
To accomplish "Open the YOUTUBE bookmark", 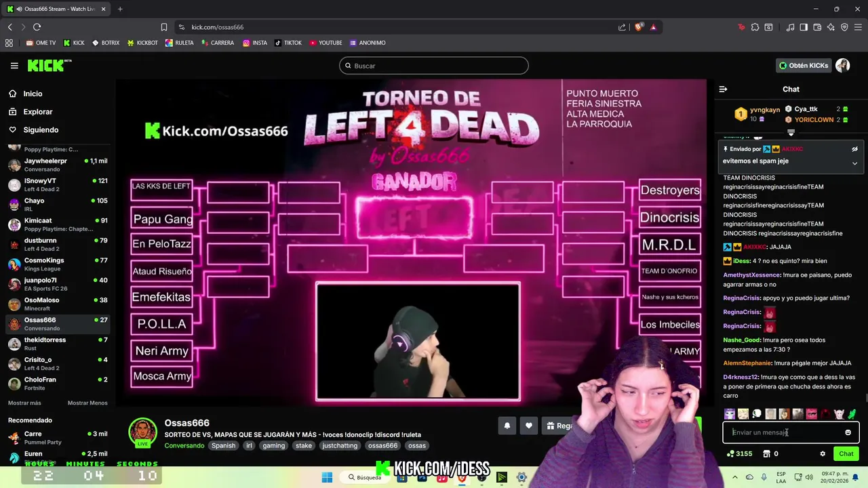I will pos(325,43).
